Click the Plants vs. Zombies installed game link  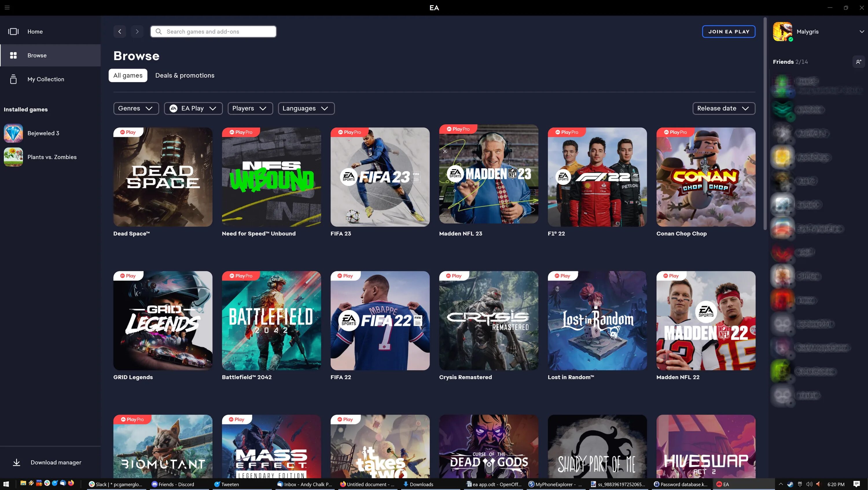[x=52, y=157]
